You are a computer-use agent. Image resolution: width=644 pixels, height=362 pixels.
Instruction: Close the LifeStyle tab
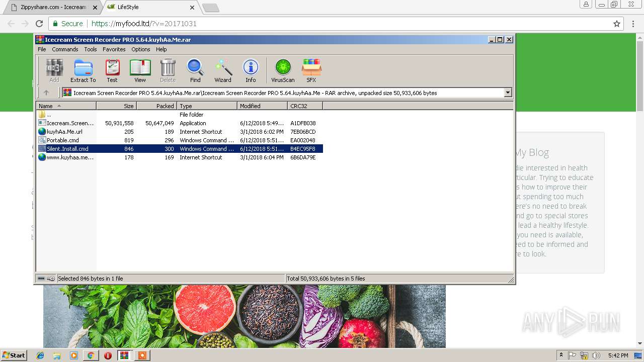click(x=192, y=8)
